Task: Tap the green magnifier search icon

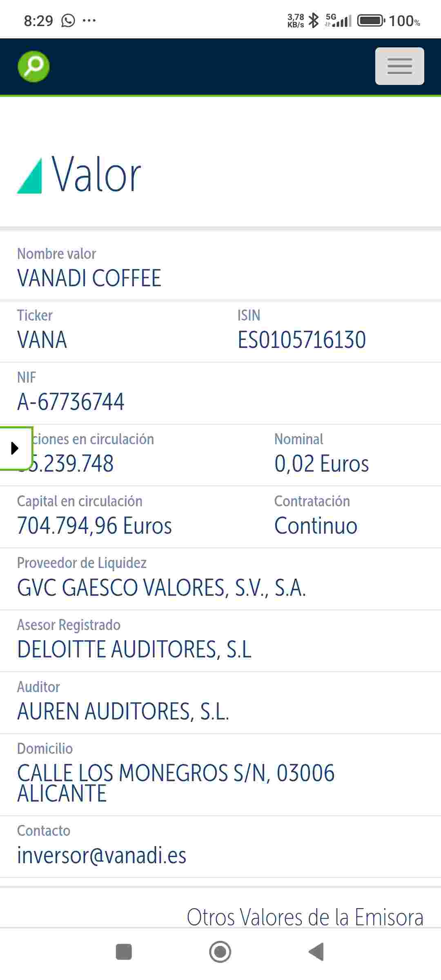Action: [x=33, y=66]
